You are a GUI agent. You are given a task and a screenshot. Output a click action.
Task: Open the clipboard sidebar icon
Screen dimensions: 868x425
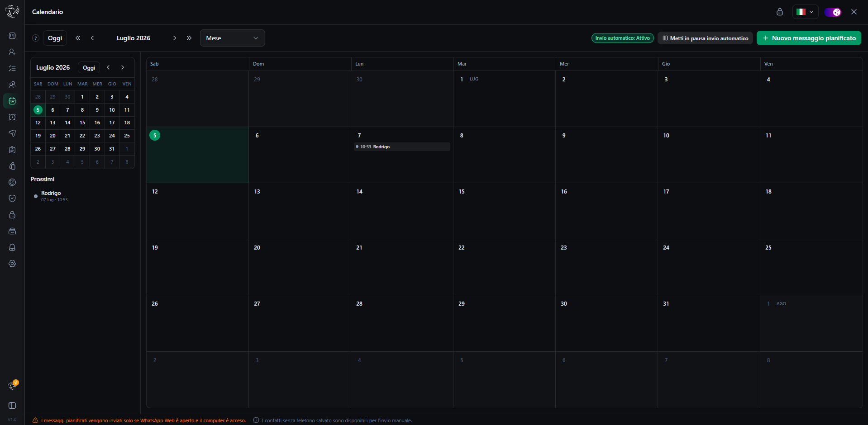pos(12,150)
